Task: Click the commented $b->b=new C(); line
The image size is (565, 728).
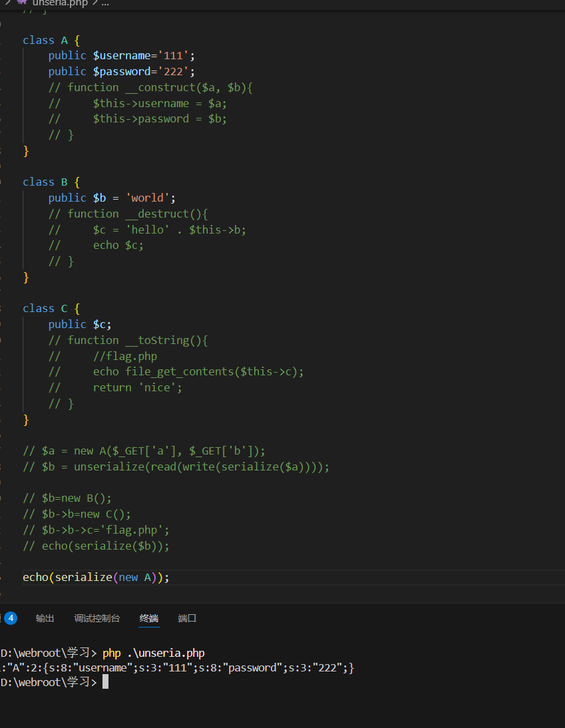Action: click(x=77, y=514)
